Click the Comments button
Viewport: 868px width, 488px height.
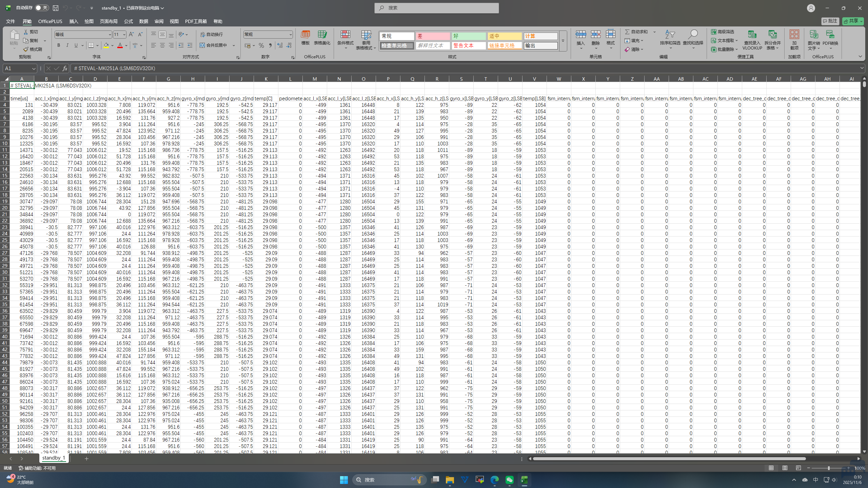[x=830, y=21]
